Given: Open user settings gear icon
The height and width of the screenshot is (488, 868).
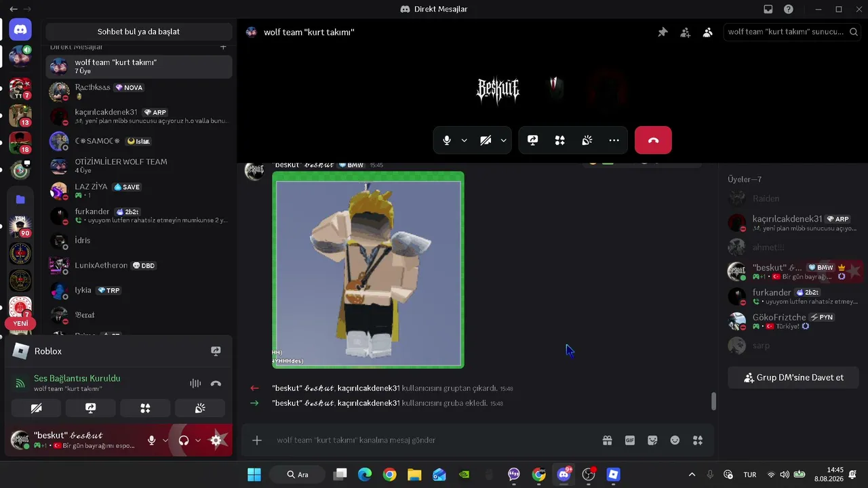Looking at the screenshot, I should tap(216, 441).
